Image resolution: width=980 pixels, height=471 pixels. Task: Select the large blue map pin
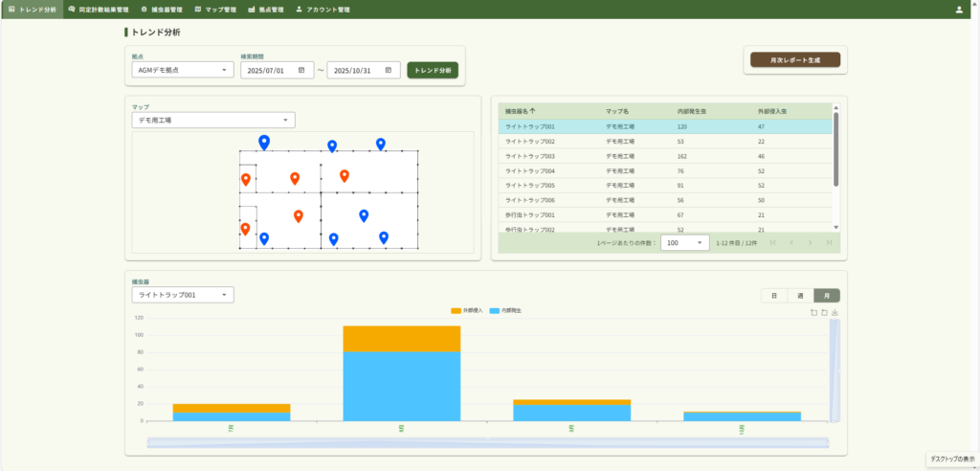pos(264,142)
